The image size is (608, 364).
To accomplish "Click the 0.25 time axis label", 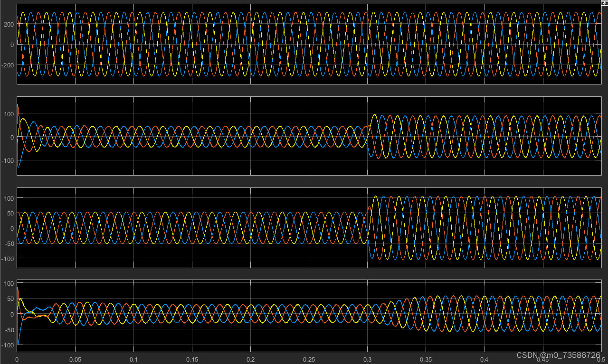I will click(309, 360).
